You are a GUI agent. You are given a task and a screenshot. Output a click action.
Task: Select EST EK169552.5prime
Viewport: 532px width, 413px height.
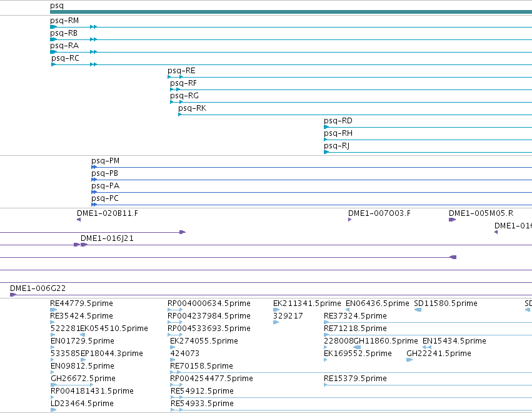358,354
